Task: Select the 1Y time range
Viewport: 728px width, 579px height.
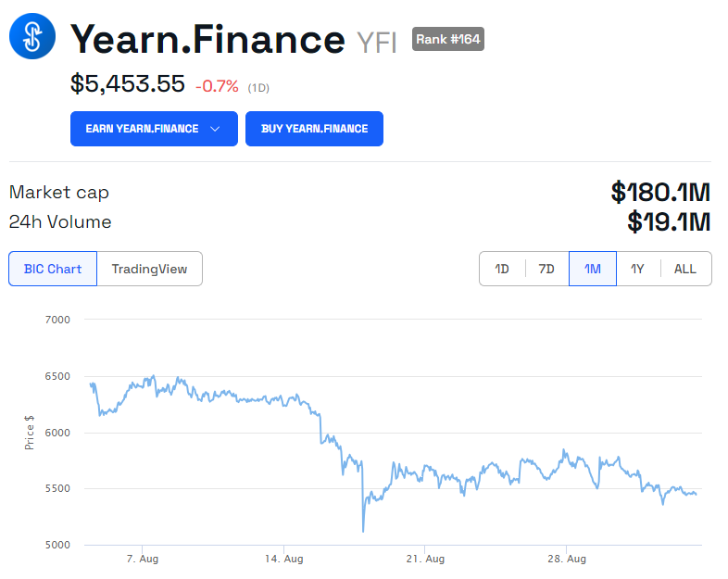Action: [x=637, y=269]
